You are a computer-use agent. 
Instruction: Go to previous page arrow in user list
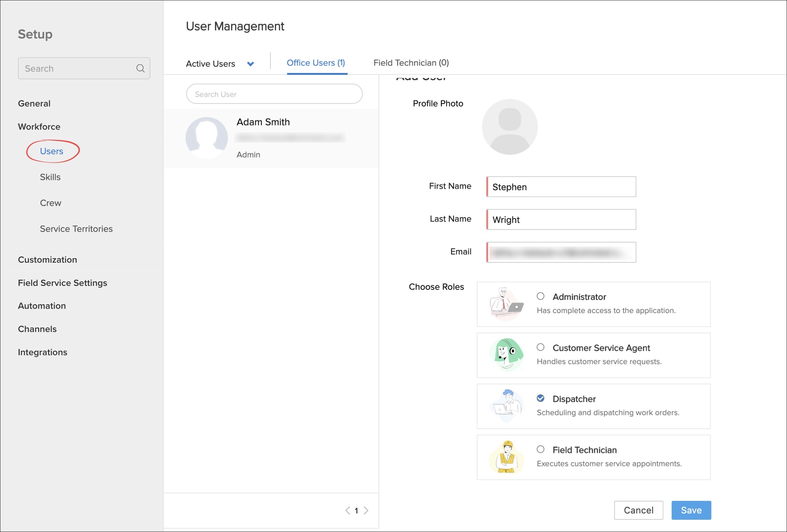click(347, 510)
